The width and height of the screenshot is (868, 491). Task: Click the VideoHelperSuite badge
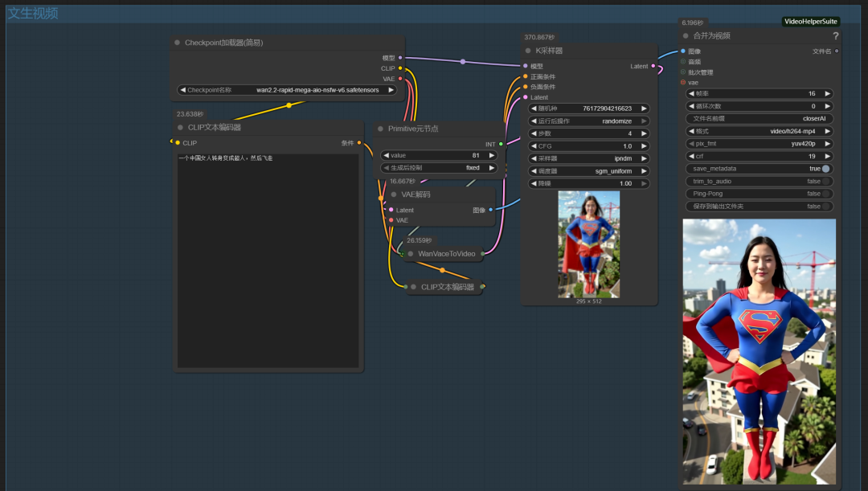tap(811, 22)
